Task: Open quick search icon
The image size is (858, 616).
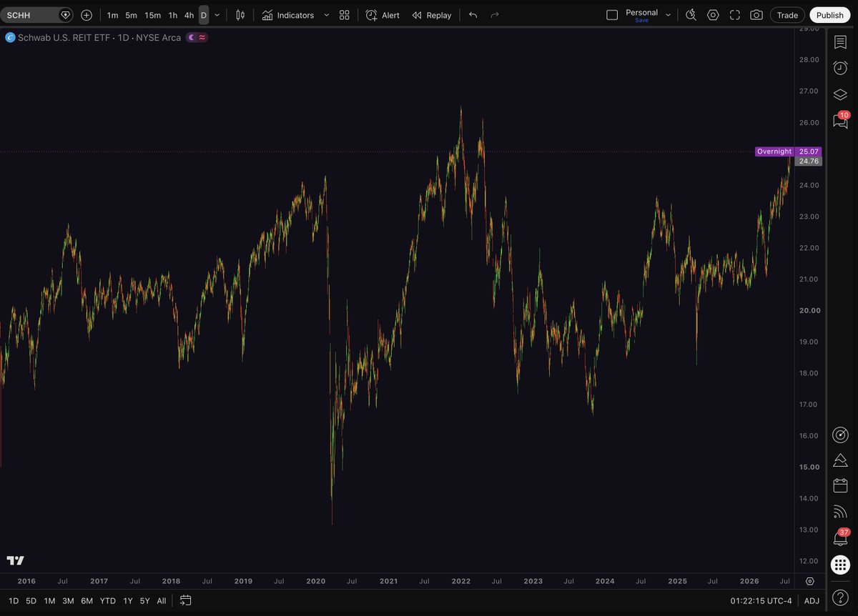Action: click(691, 15)
